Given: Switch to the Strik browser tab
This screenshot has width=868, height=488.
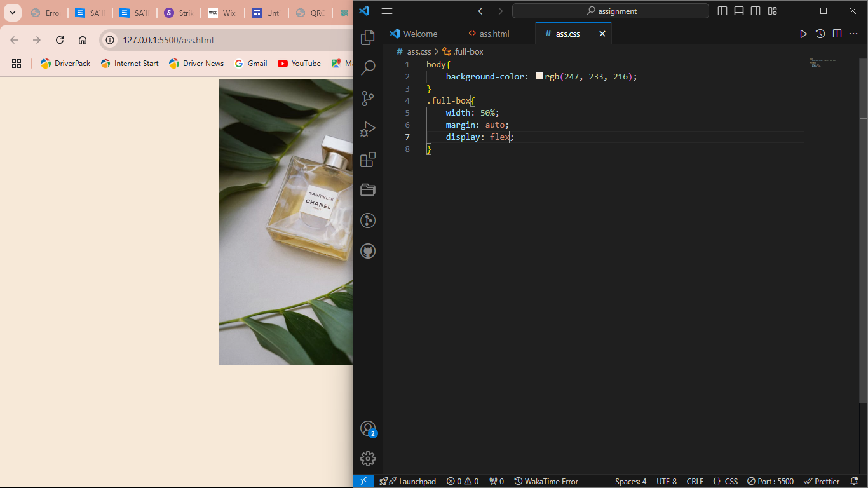Looking at the screenshot, I should (x=178, y=13).
